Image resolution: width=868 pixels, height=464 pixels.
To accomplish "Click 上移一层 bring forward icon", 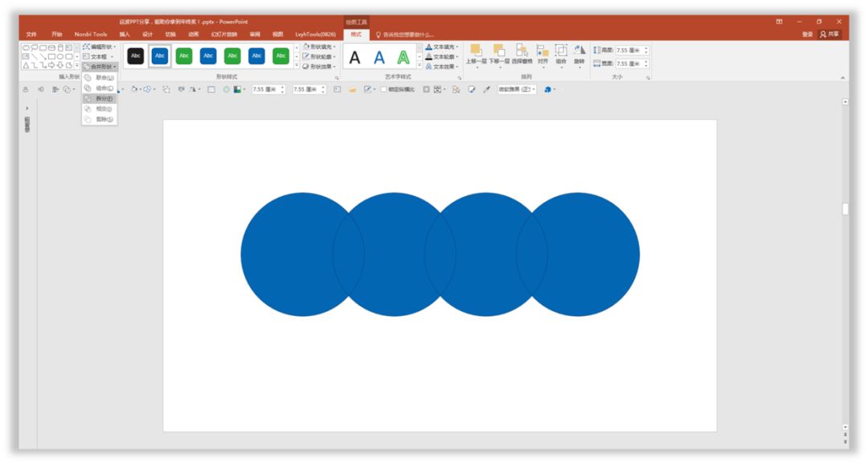I will coord(476,51).
